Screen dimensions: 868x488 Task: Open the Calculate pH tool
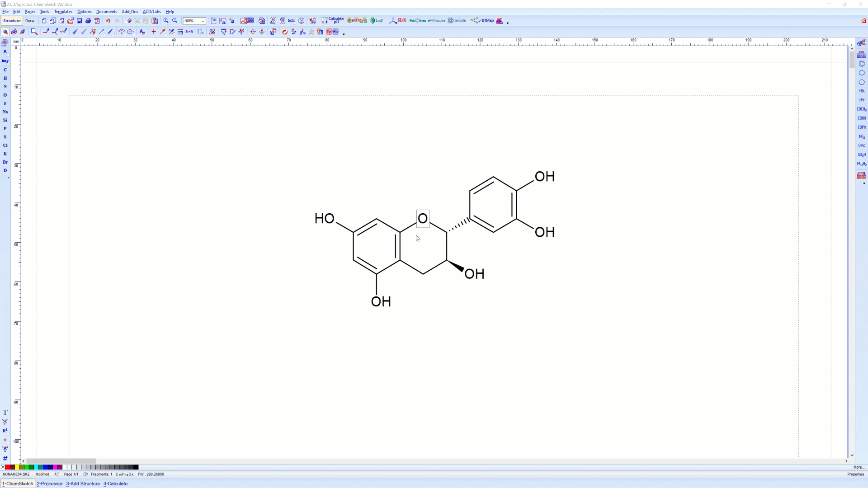[x=333, y=21]
